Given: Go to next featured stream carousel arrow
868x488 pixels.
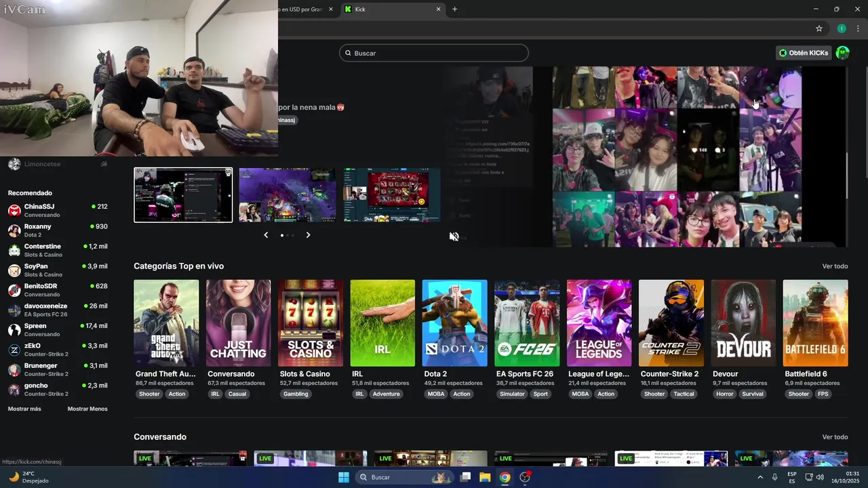Looking at the screenshot, I should pos(308,235).
